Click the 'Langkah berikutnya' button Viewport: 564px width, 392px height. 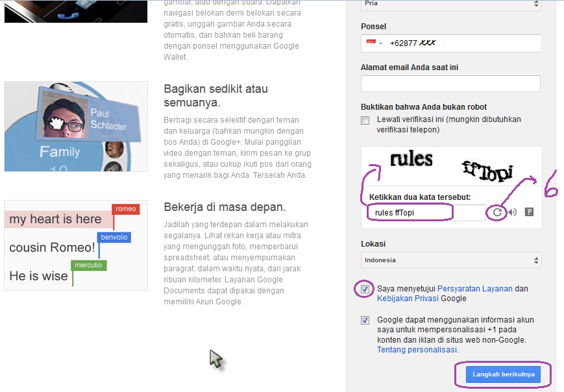pos(503,374)
